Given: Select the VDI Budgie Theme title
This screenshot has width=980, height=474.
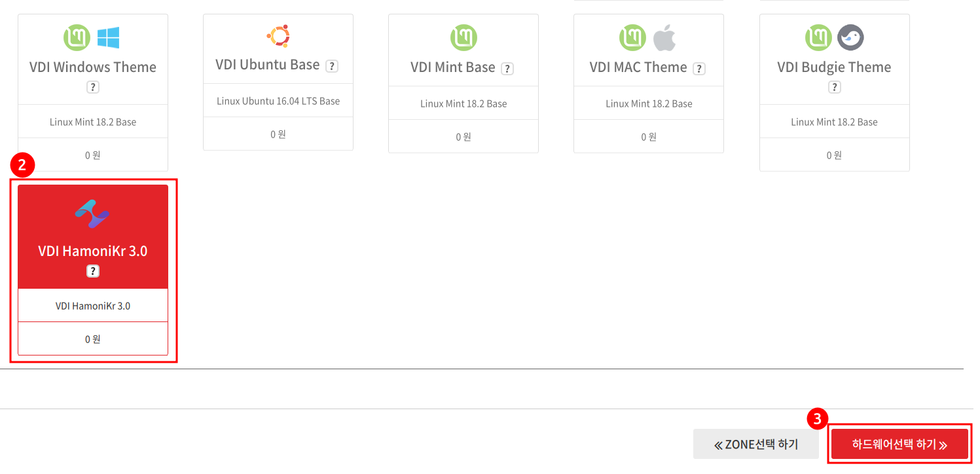Looking at the screenshot, I should point(834,67).
